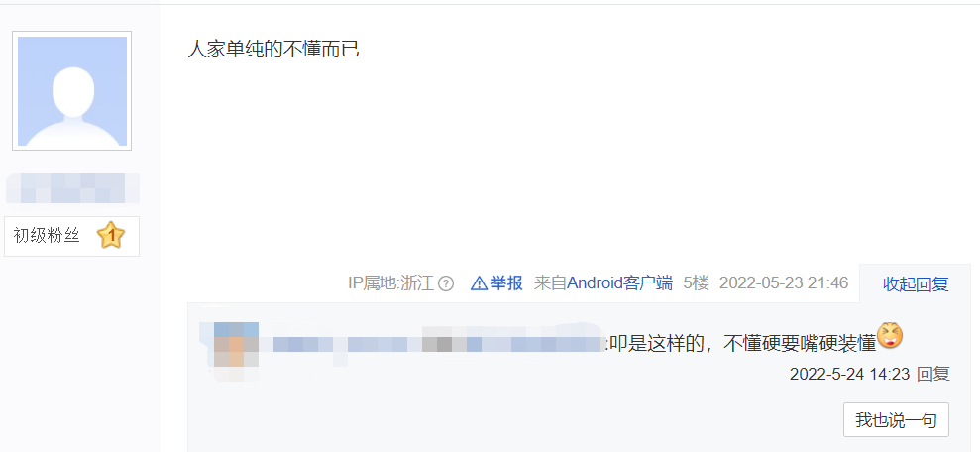The width and height of the screenshot is (980, 452).
Task: Click 回复 next to the 14:23 timestamp
Action: 933,375
